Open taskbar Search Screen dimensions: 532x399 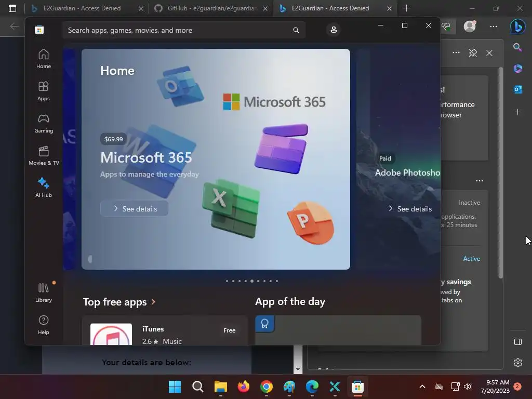(197, 387)
